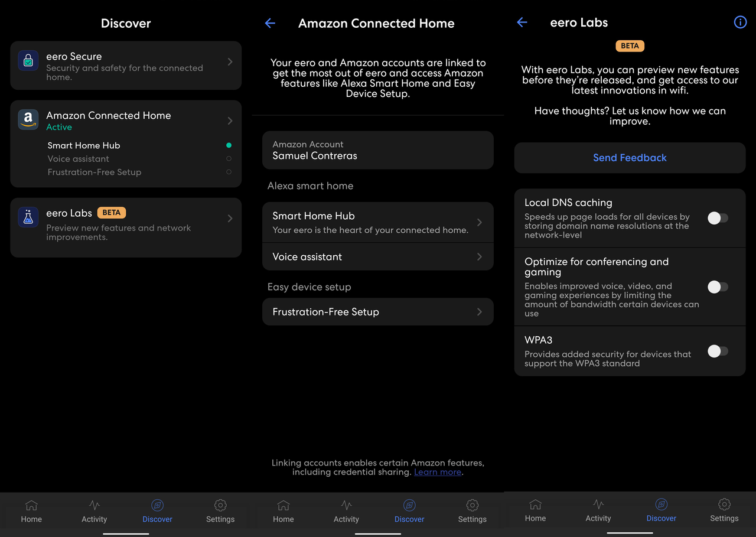Tap the eero Labs flask icon
Screen dimensions: 756x537
(28, 217)
